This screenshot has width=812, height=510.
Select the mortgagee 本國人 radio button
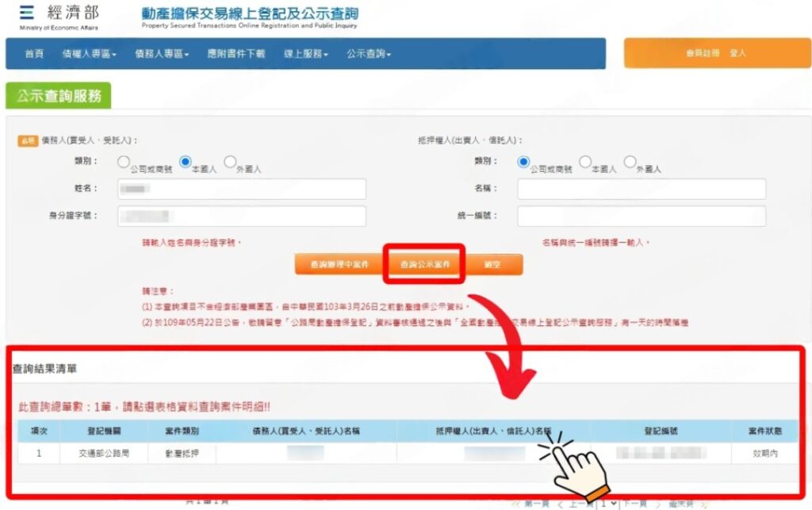point(585,162)
